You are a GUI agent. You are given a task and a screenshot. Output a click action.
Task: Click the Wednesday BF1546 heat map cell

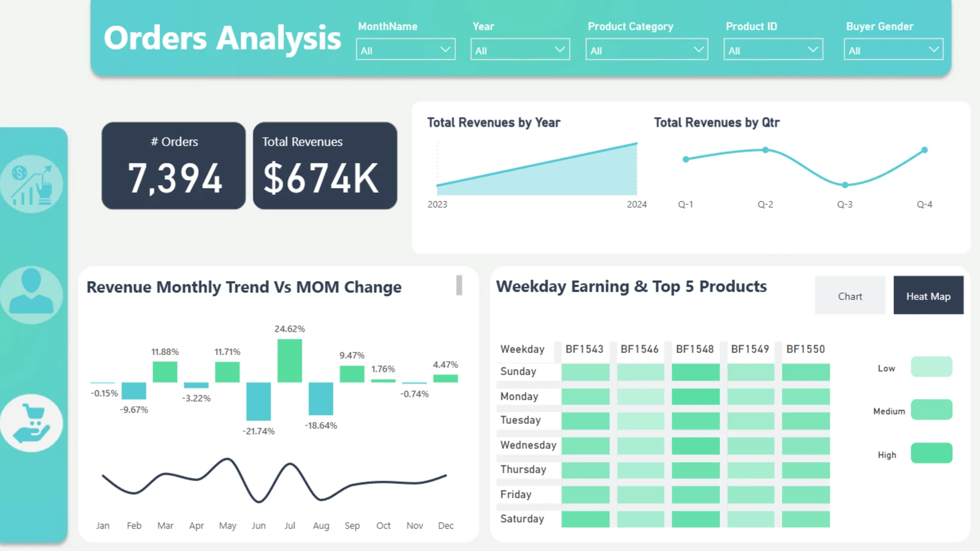[641, 446]
